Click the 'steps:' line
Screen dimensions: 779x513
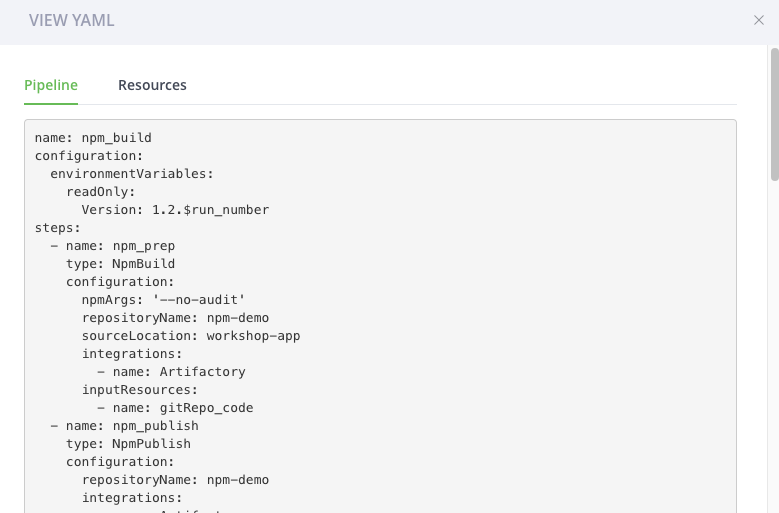click(x=58, y=228)
